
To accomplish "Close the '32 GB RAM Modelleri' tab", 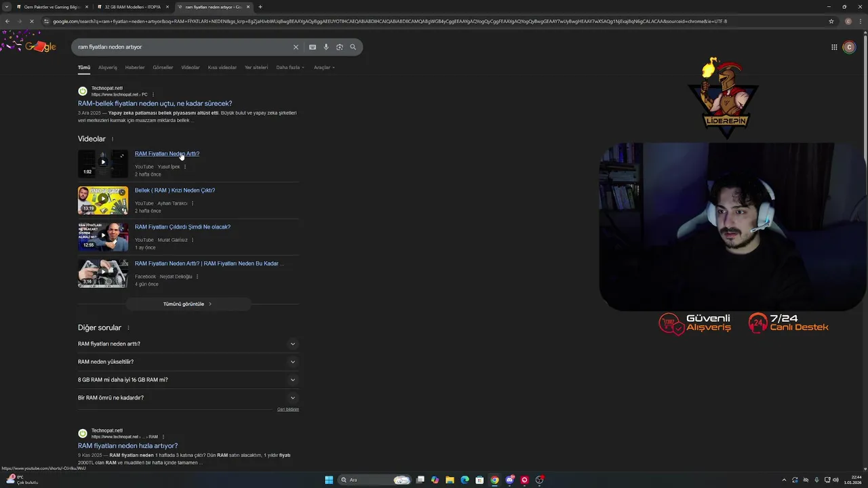I will (167, 7).
